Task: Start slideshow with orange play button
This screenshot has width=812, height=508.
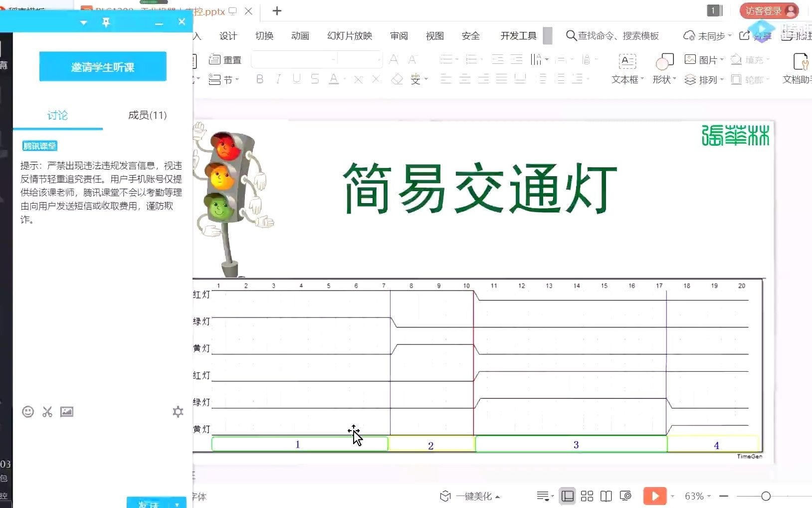Action: [655, 496]
